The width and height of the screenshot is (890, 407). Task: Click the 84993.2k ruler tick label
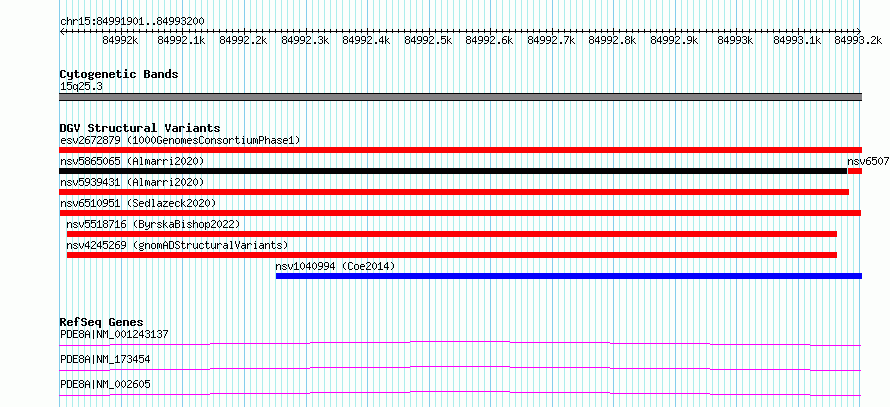pos(858,40)
